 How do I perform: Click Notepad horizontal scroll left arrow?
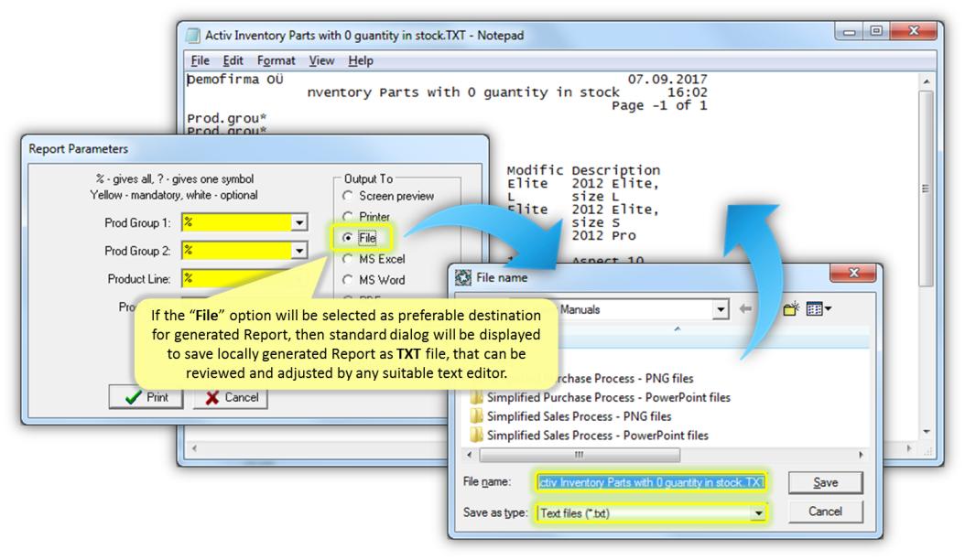click(x=194, y=448)
